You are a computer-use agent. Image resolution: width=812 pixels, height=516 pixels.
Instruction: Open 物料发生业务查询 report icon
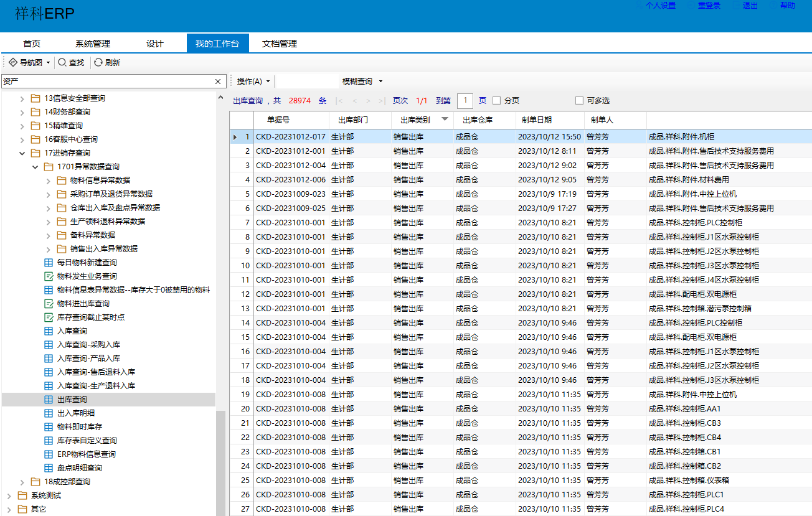49,276
